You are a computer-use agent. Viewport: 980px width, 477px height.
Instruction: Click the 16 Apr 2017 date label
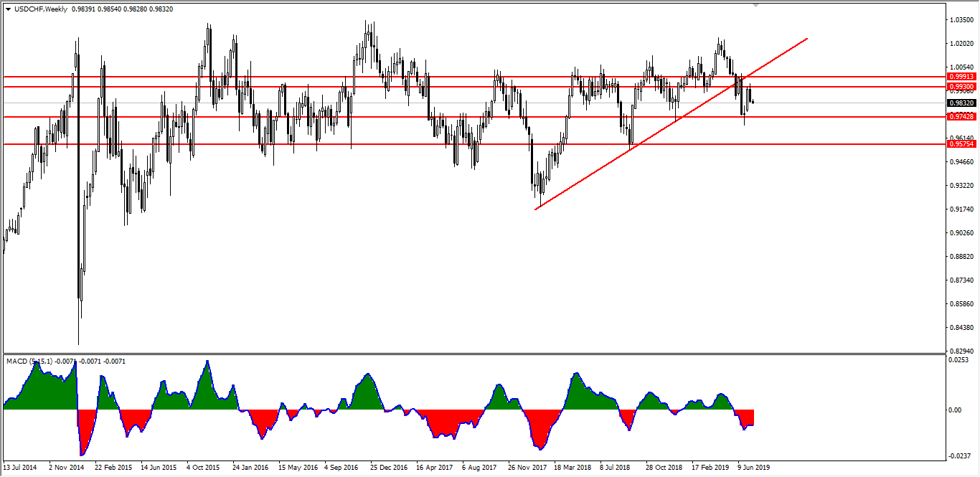click(x=434, y=468)
